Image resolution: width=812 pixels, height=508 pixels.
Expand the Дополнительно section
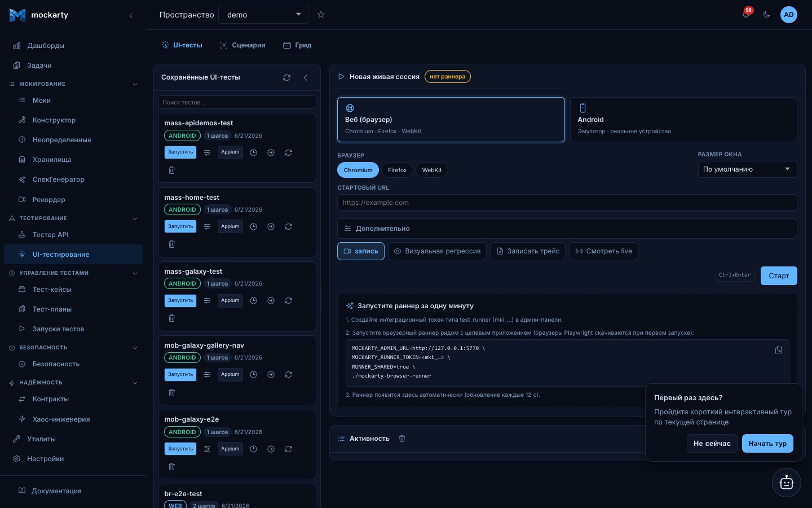(567, 229)
